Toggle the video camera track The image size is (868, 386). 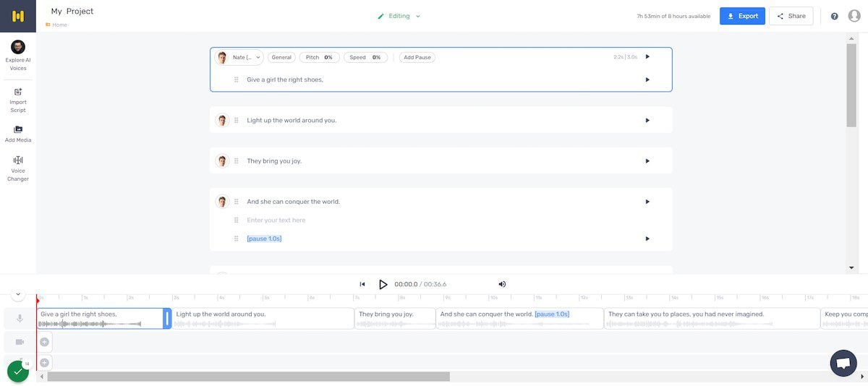tap(20, 342)
